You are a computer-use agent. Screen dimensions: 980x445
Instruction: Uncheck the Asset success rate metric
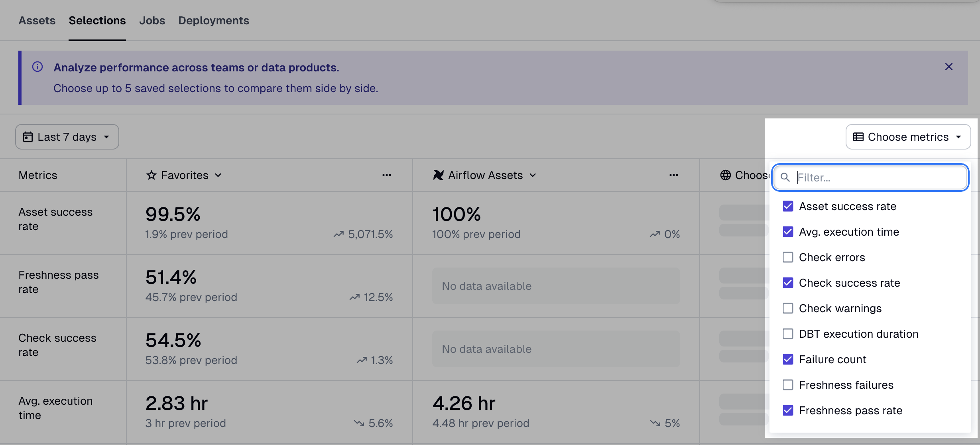click(x=788, y=206)
